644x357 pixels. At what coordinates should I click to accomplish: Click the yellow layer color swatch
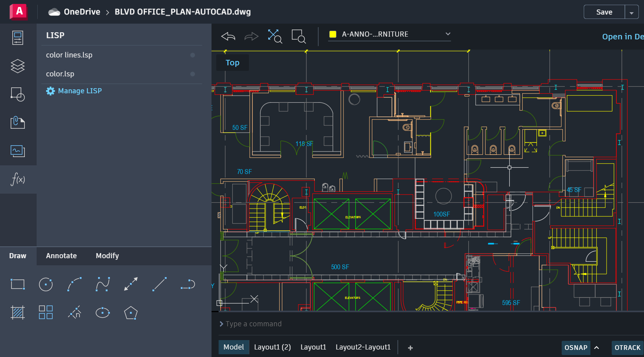pos(332,34)
